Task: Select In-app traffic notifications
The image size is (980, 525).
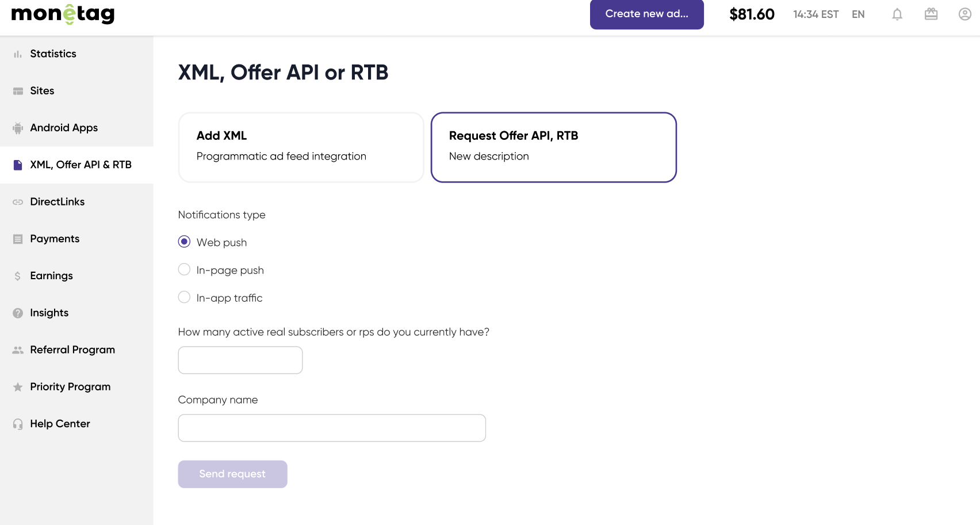Action: point(184,296)
